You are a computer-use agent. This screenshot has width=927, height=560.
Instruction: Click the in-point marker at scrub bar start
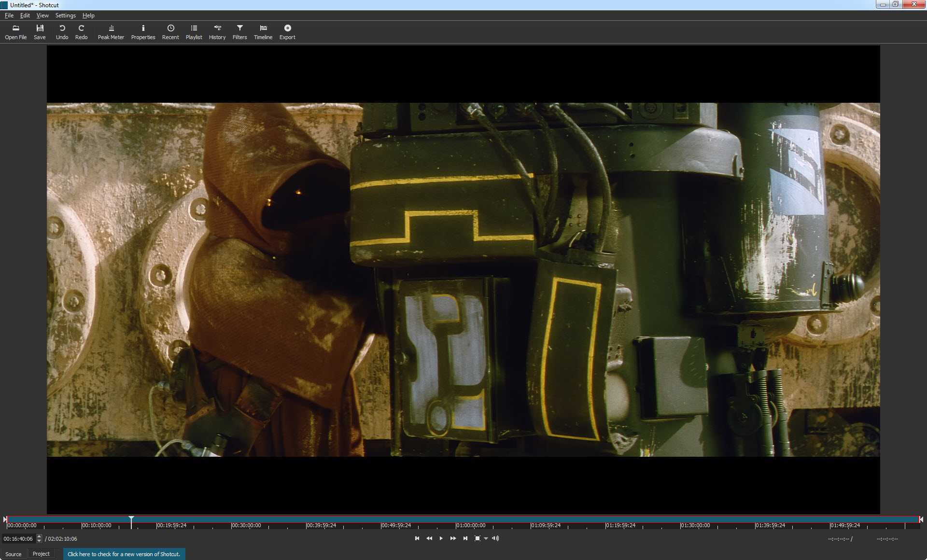click(x=5, y=519)
